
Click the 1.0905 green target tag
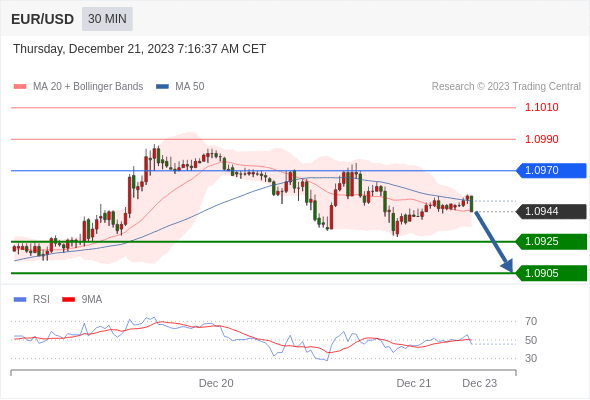pyautogui.click(x=551, y=273)
